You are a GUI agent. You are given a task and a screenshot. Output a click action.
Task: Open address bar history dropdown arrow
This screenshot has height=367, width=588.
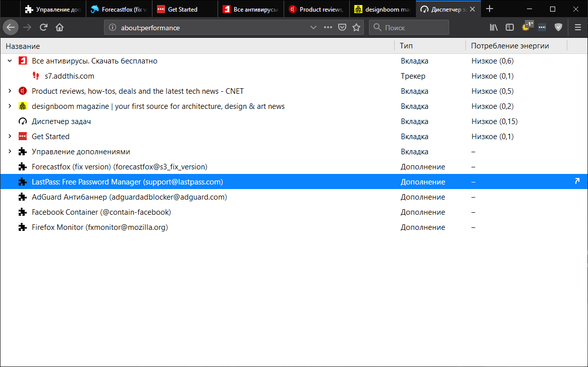point(313,27)
